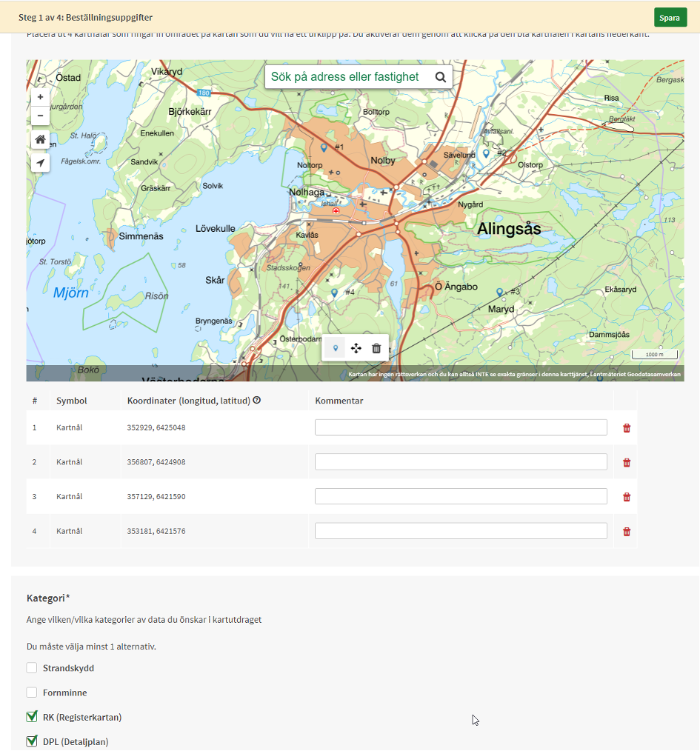
Task: Click the Ekåsaryd label on the map
Action: [621, 290]
